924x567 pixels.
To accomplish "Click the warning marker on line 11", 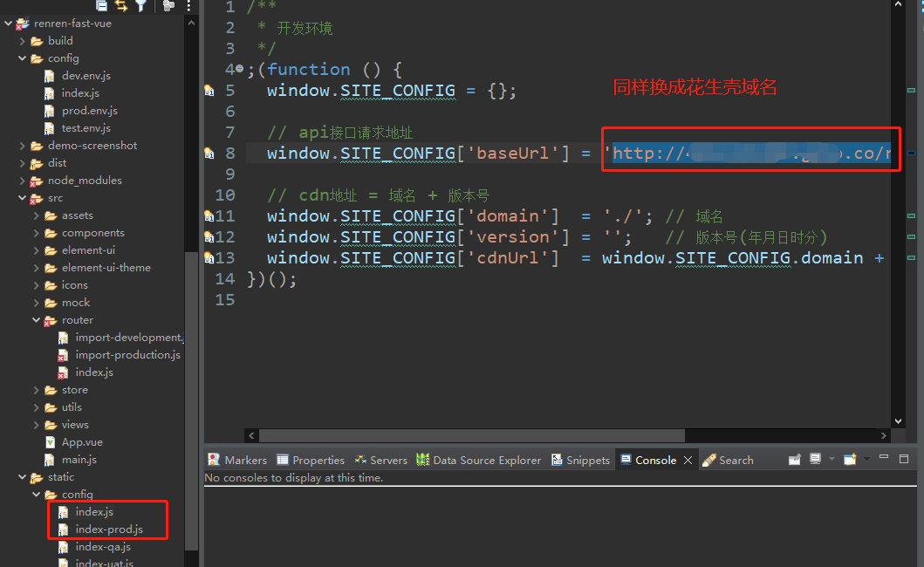I will tap(209, 216).
